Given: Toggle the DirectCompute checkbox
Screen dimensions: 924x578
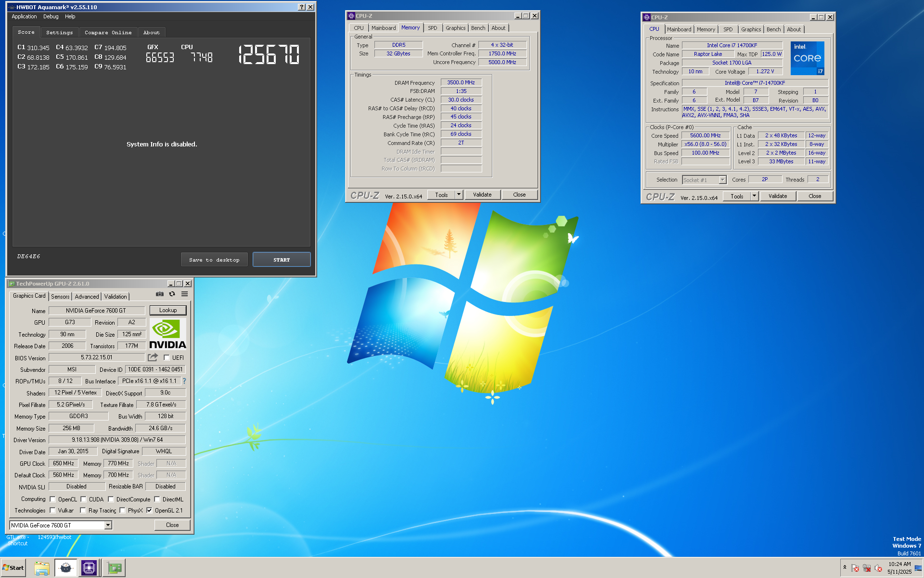Looking at the screenshot, I should (x=111, y=499).
